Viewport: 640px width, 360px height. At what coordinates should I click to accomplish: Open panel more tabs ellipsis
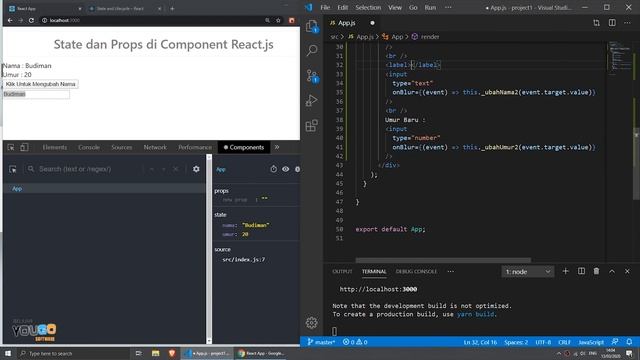click(x=450, y=271)
